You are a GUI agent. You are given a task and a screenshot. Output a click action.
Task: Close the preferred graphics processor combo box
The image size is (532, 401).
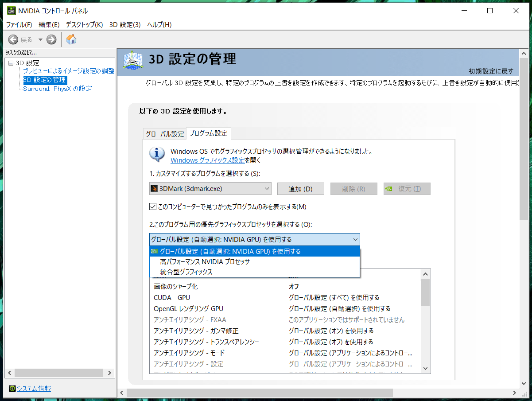click(255, 239)
